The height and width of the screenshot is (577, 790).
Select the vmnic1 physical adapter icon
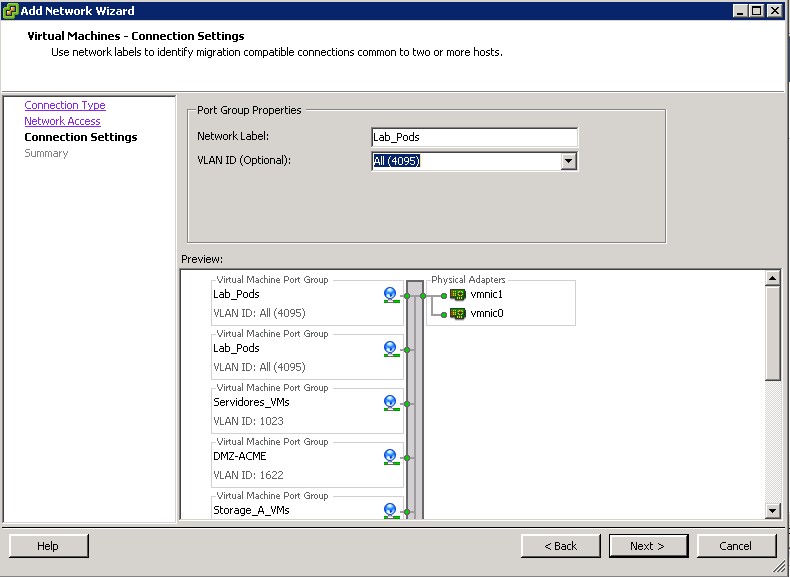(458, 295)
